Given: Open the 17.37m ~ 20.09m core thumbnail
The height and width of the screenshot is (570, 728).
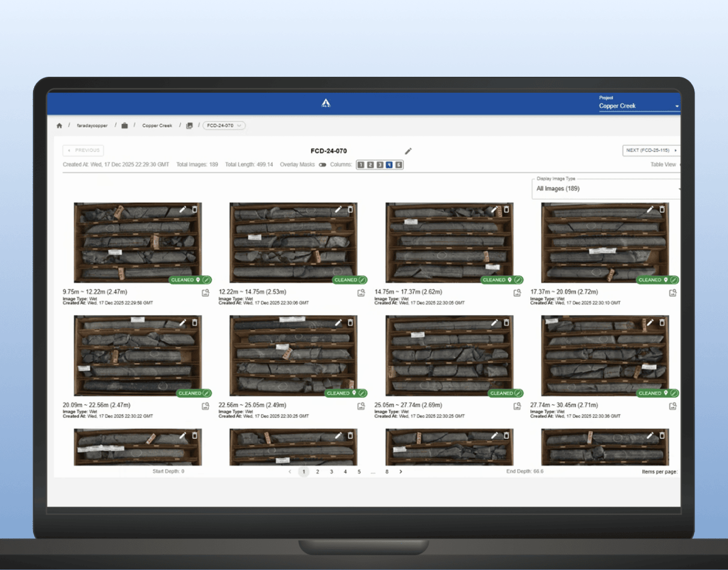Looking at the screenshot, I should [605, 242].
